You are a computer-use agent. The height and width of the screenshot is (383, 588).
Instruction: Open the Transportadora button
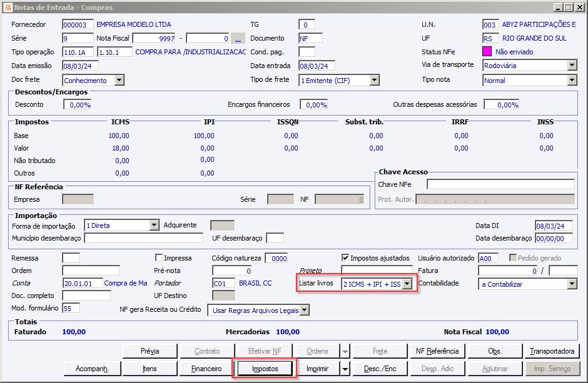[552, 351]
